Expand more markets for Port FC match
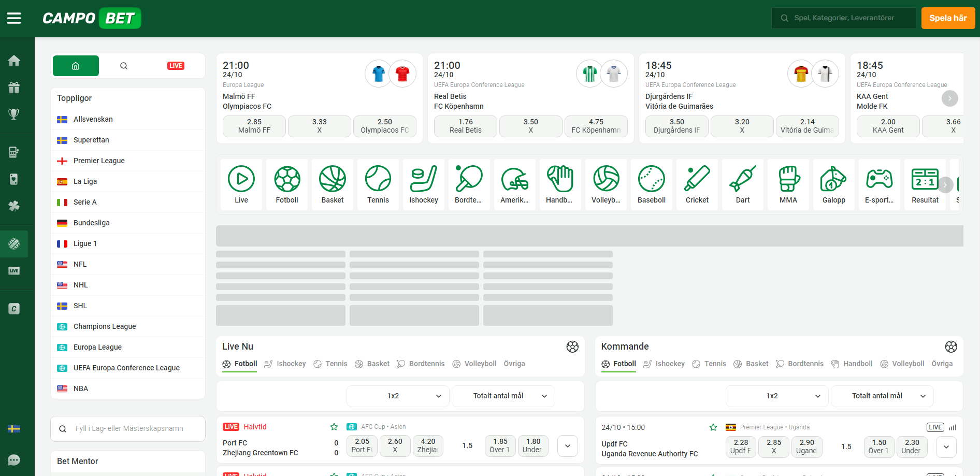 567,446
